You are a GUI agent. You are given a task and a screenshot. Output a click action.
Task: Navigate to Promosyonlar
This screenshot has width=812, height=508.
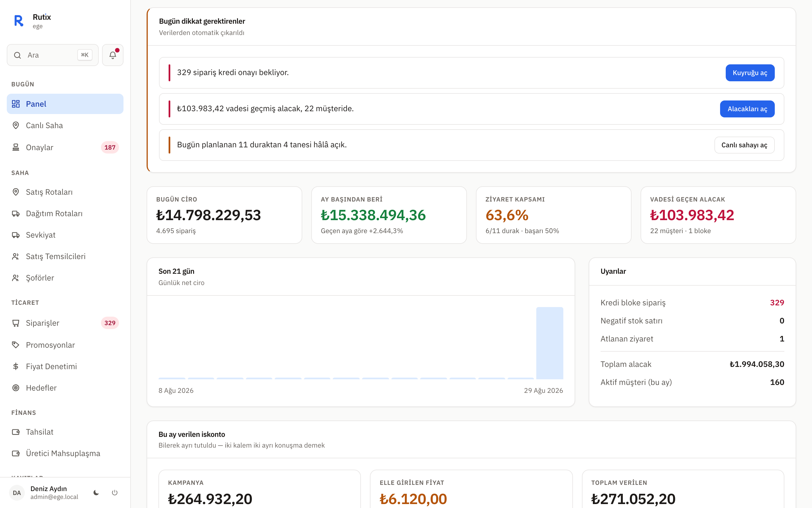click(65, 345)
